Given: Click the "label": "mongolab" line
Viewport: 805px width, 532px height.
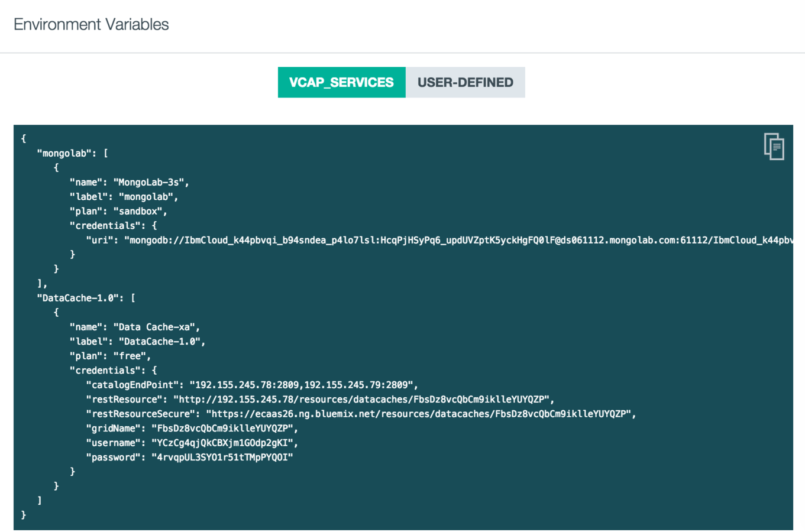Looking at the screenshot, I should coord(124,197).
